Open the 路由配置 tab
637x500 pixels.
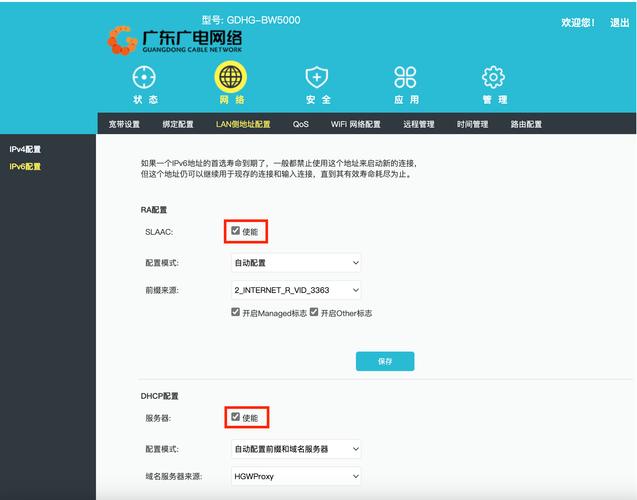[526, 124]
